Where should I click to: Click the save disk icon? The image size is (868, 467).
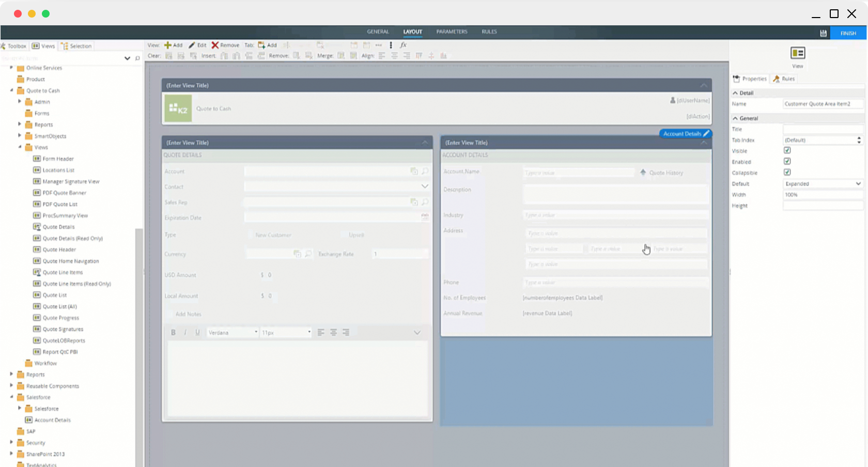[823, 33]
